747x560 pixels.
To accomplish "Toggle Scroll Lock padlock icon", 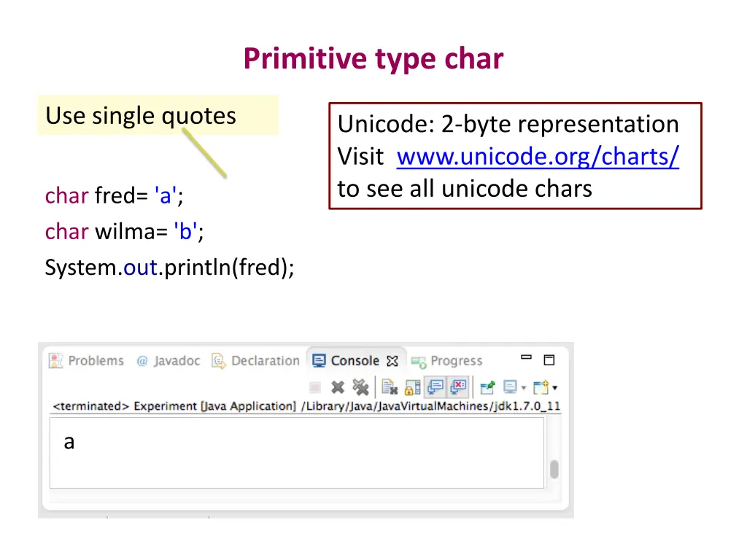I will click(413, 387).
